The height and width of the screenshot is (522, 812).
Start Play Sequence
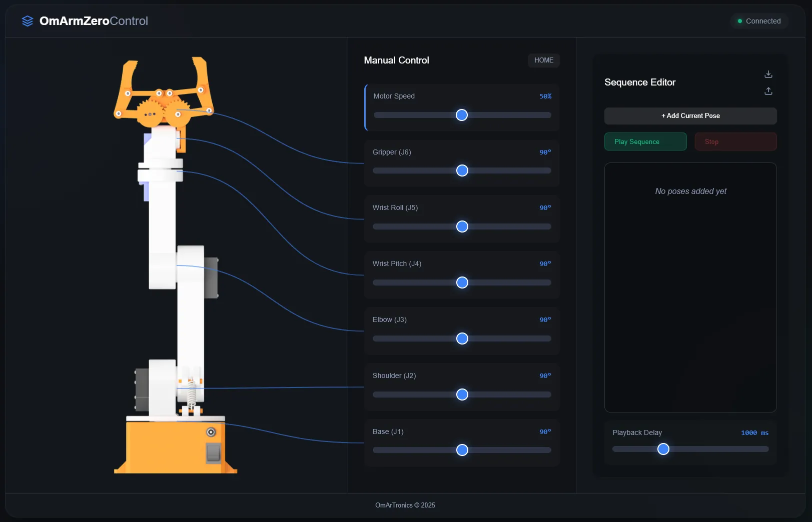pyautogui.click(x=645, y=141)
